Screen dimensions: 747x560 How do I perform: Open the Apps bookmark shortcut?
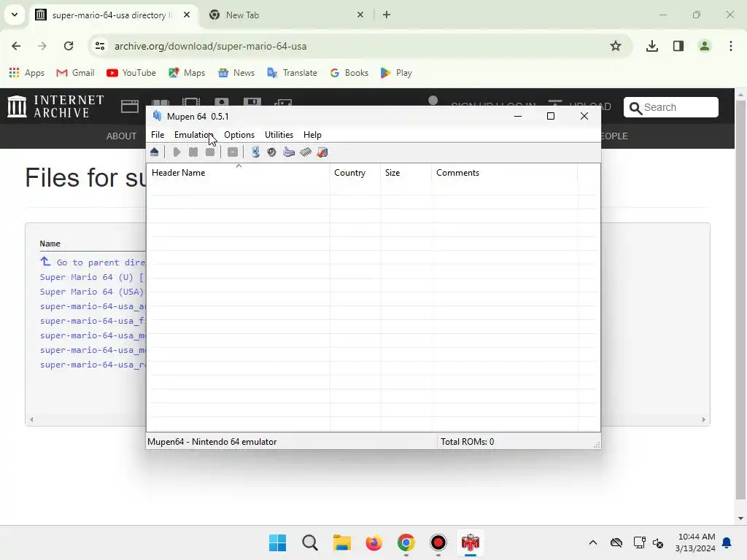[x=27, y=73]
